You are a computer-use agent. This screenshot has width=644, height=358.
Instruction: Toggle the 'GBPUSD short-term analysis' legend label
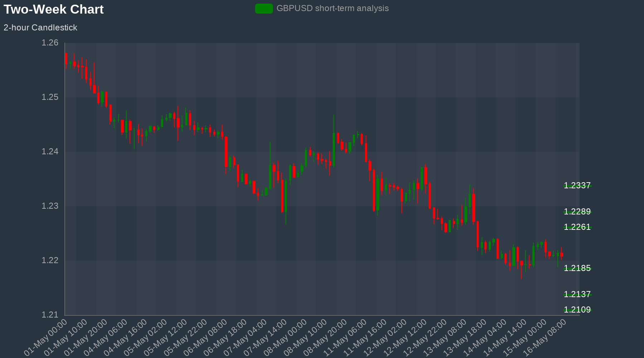coord(332,9)
